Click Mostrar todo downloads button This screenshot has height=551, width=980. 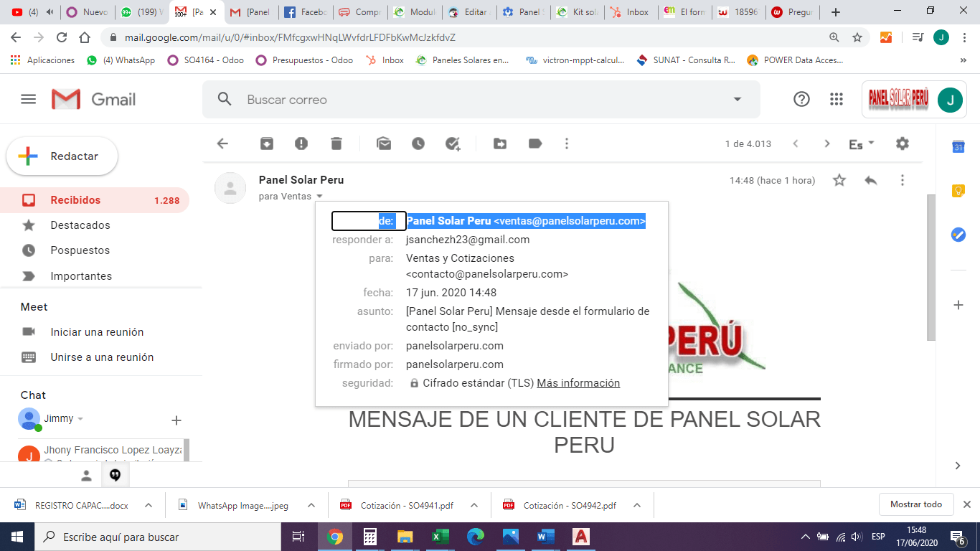click(916, 504)
